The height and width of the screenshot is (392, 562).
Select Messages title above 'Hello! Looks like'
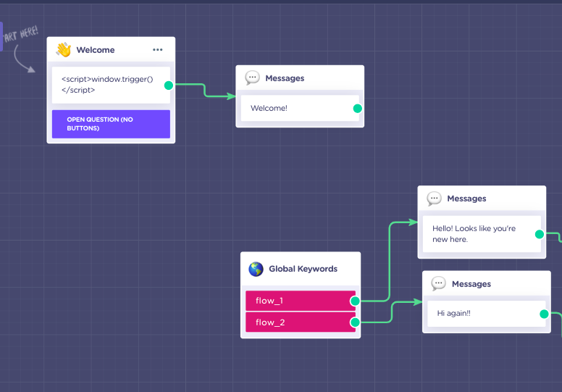466,199
